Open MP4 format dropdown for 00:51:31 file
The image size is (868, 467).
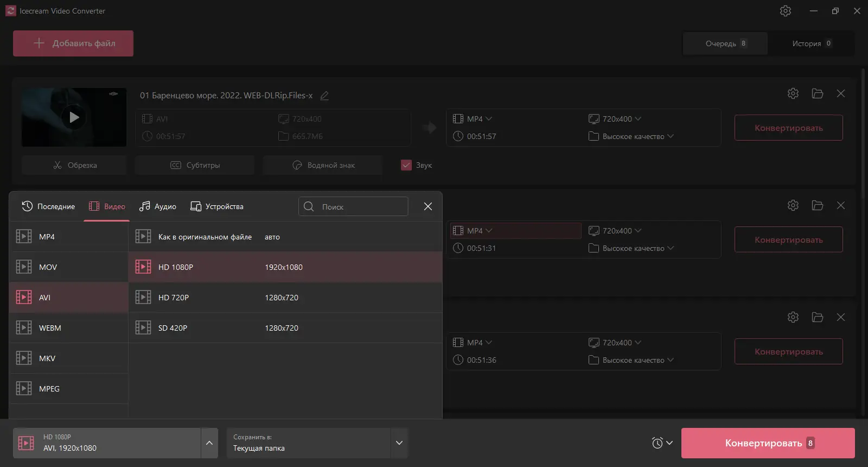click(515, 231)
